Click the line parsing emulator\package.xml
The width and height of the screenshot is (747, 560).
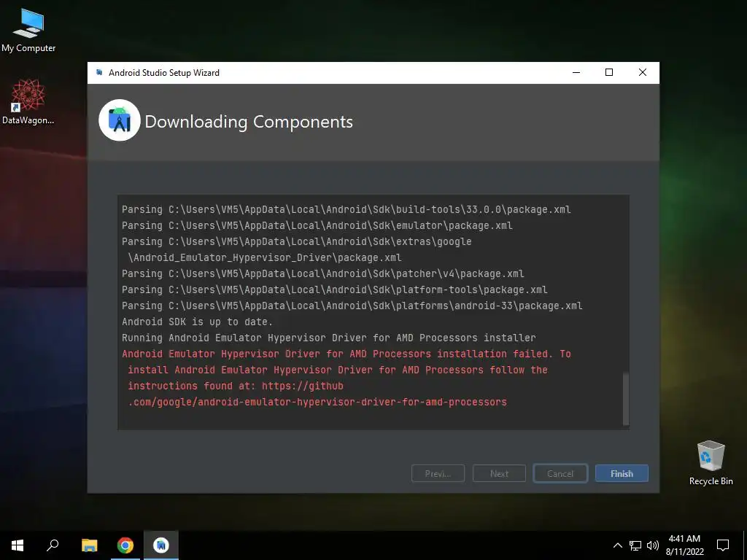[317, 225]
